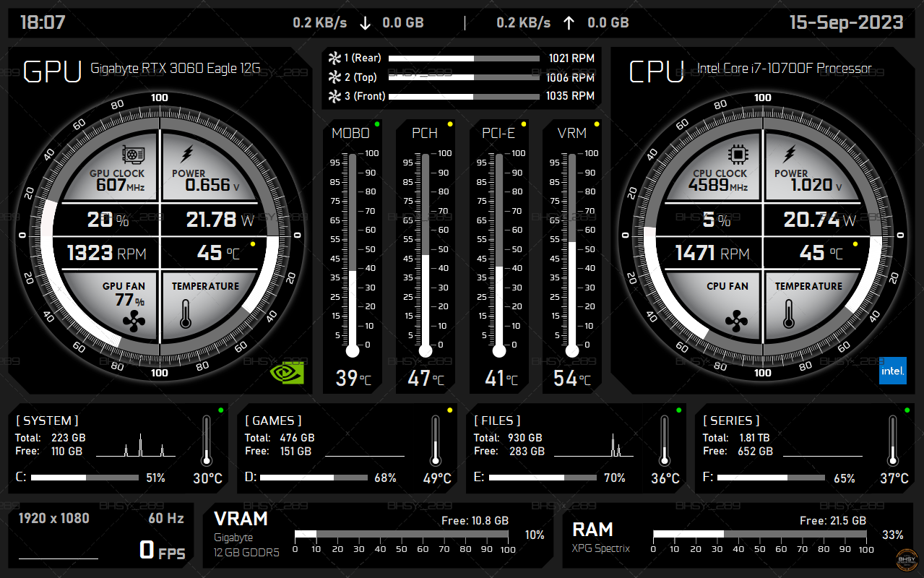Click the 1 (Rear) fan speed bar
Viewport: 924px width, 578px height.
464,59
